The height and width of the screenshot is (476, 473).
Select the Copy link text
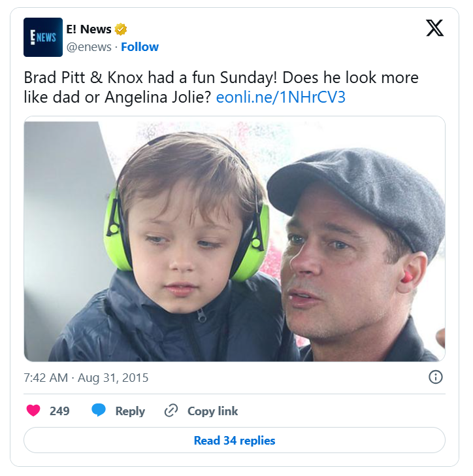point(212,411)
